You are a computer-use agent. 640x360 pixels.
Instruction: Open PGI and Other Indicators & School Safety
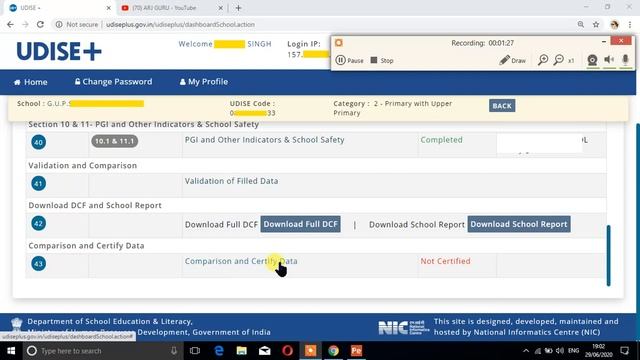[264, 140]
